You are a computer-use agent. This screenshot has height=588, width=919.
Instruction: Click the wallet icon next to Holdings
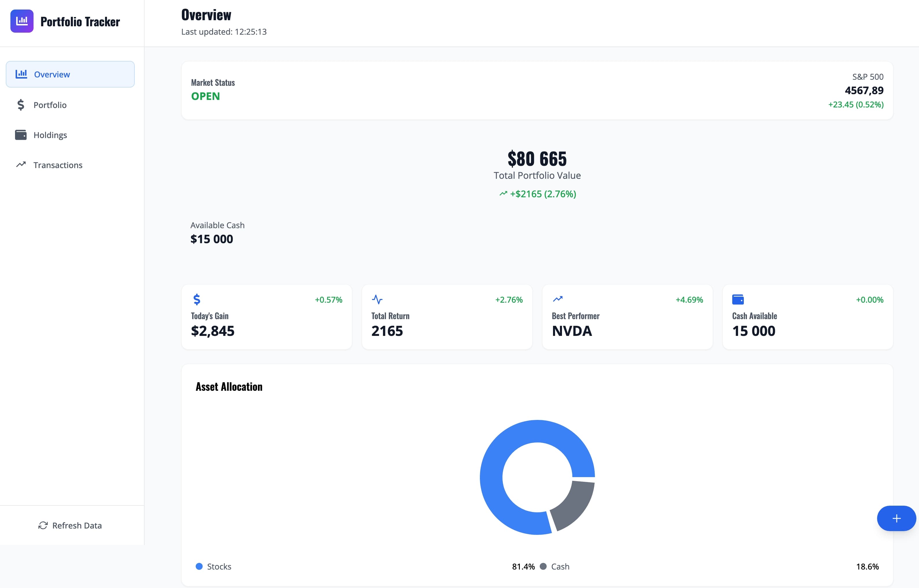click(21, 135)
